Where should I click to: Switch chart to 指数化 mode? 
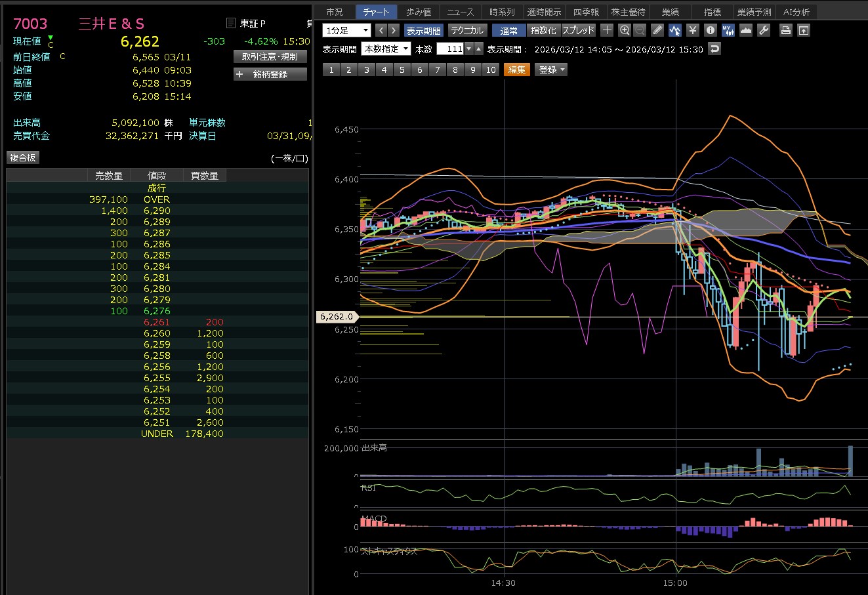tap(543, 30)
